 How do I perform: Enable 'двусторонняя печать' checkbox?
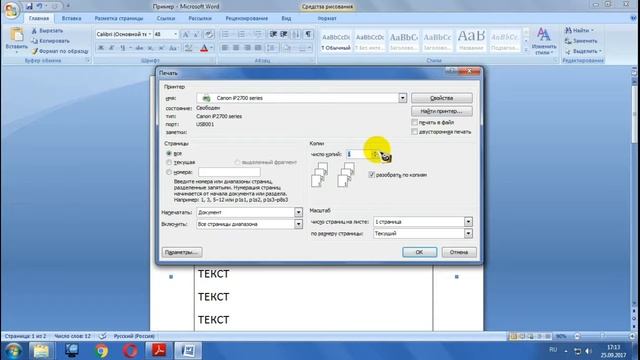(x=414, y=132)
